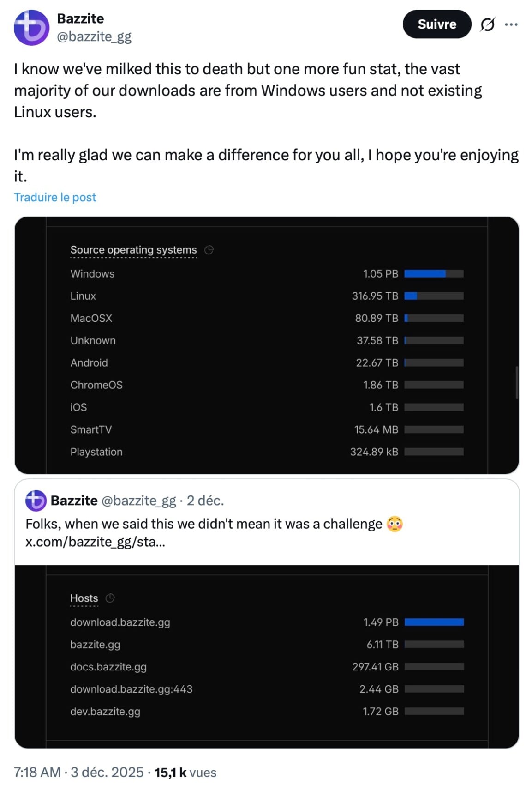Click the Bazzite display name in header
Image resolution: width=532 pixels, height=785 pixels.
click(80, 18)
